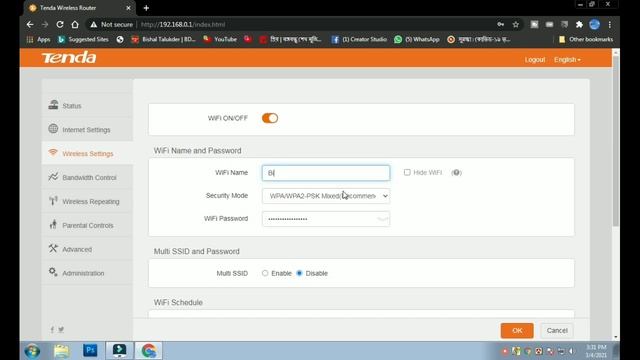The image size is (640, 360).
Task: Open the Security Mode dropdown
Action: coord(326,196)
